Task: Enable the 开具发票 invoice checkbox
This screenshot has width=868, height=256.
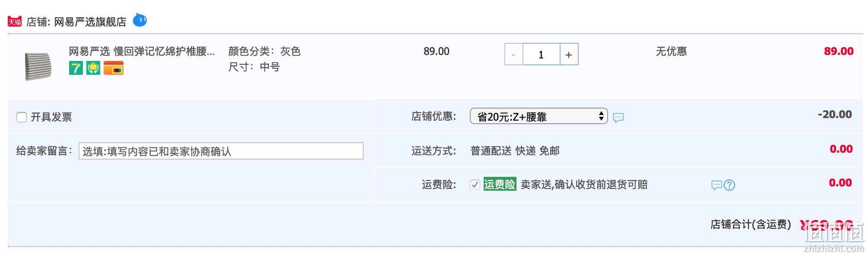Action: 22,117
